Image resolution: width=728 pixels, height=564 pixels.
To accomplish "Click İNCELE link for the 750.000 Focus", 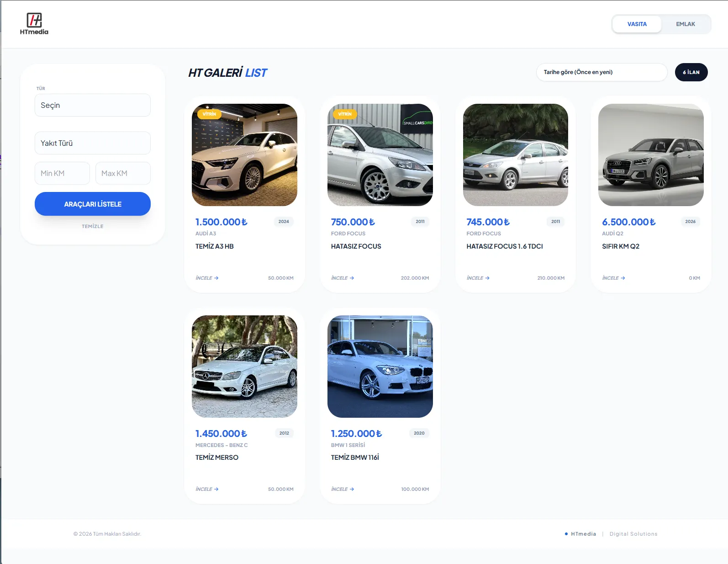I will tap(343, 278).
